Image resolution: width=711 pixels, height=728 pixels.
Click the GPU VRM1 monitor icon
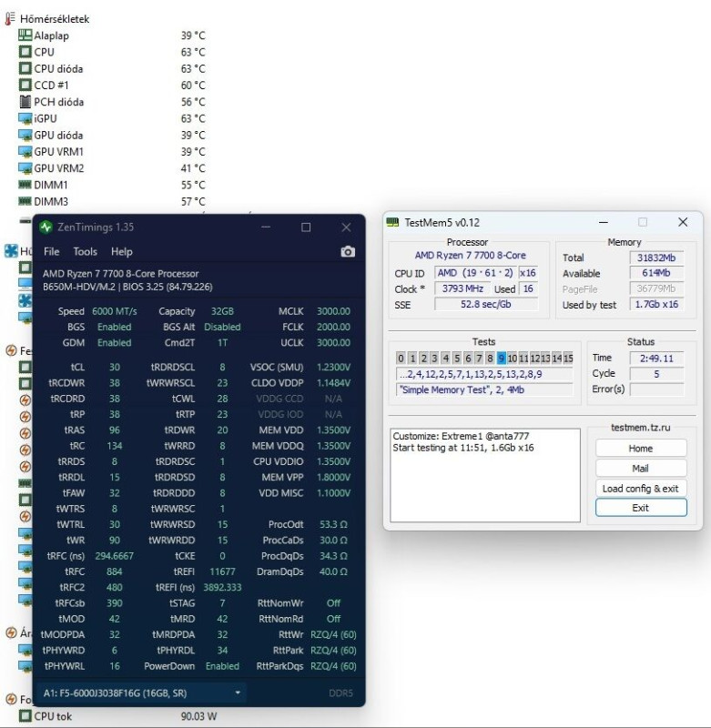pyautogui.click(x=25, y=152)
